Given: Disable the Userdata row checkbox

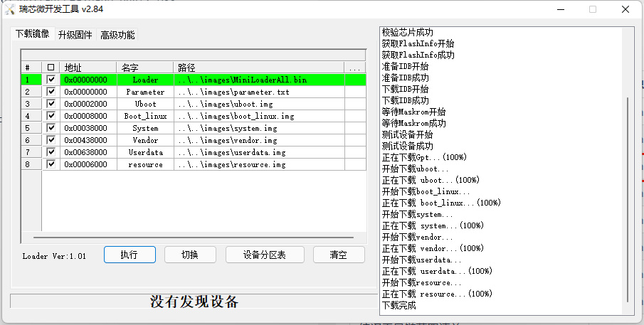Looking at the screenshot, I should pyautogui.click(x=51, y=152).
